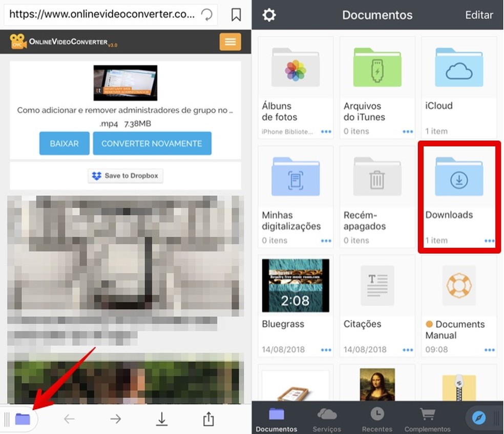Tap Editar in the header
This screenshot has height=434, width=504.
[x=479, y=15]
